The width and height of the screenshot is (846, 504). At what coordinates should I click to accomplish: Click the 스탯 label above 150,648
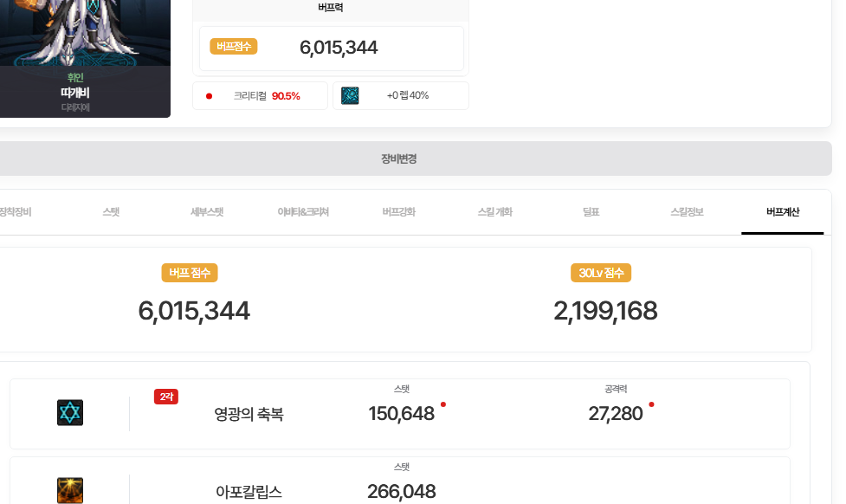(x=402, y=389)
